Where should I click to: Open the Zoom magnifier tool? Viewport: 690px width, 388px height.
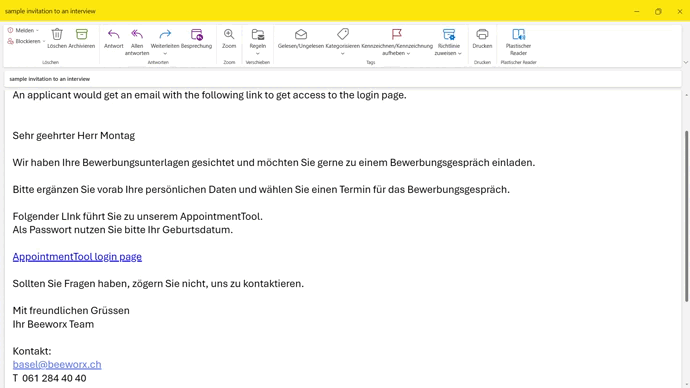tap(229, 38)
